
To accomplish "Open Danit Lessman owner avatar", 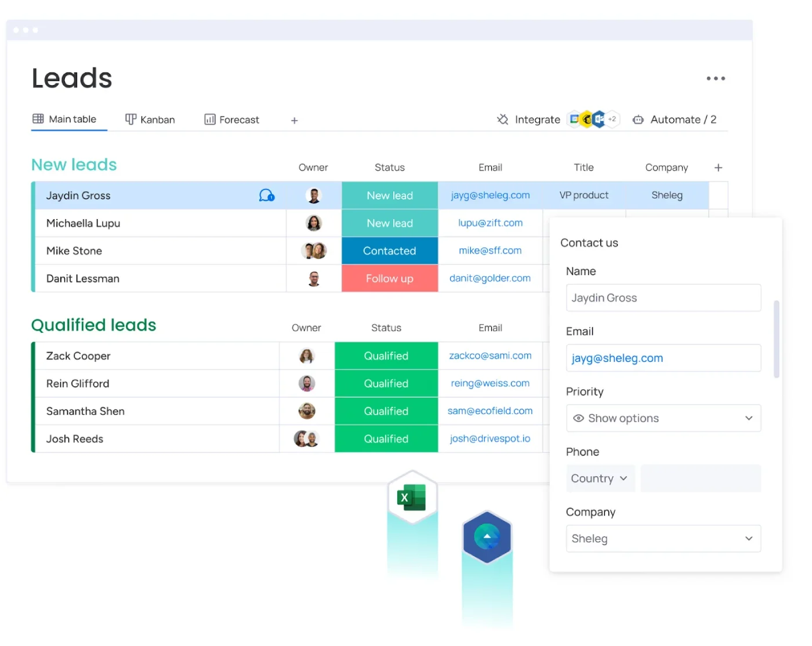I will (314, 278).
